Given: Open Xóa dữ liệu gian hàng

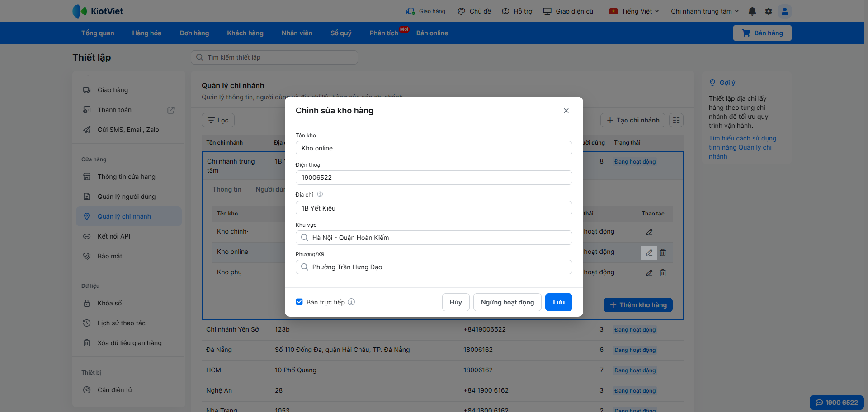Looking at the screenshot, I should [x=129, y=343].
